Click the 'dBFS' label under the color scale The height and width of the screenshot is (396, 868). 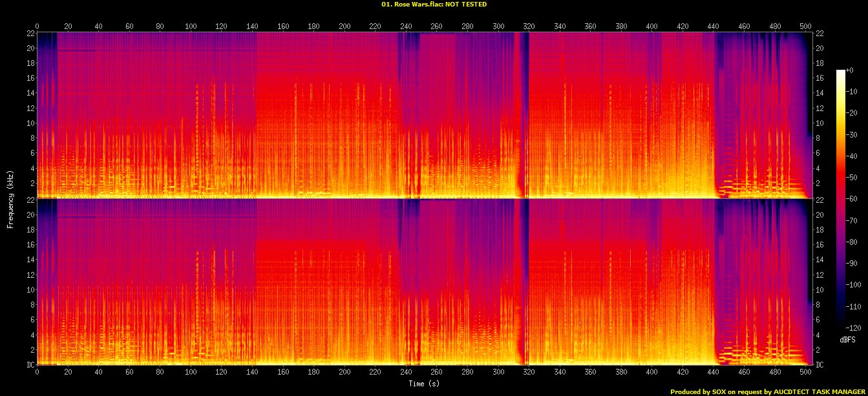pyautogui.click(x=847, y=339)
